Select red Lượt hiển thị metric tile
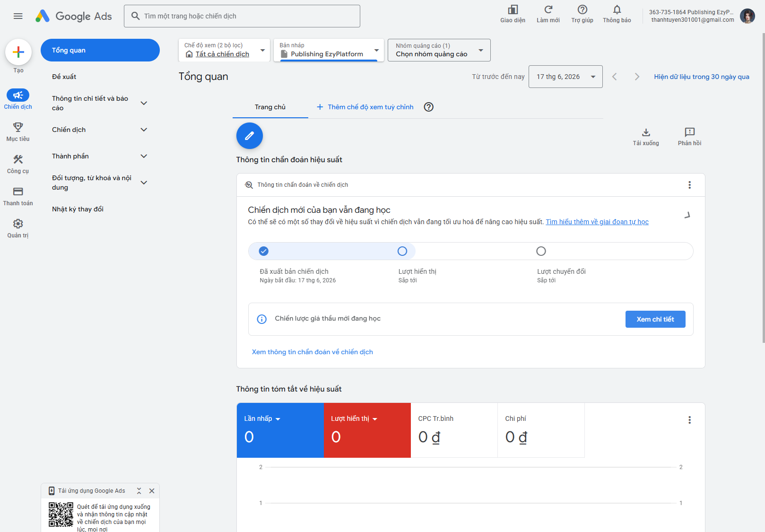Viewport: 765px width, 532px height. coord(367,430)
